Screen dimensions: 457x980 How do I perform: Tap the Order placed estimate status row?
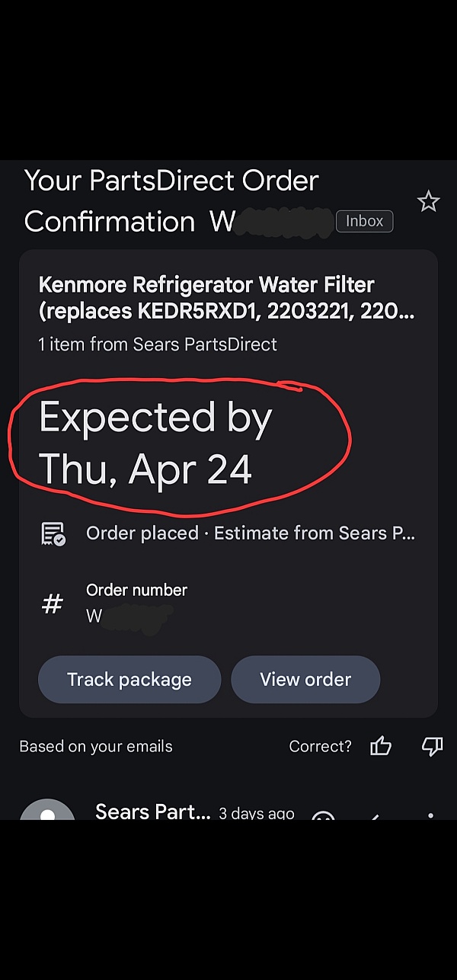pyautogui.click(x=228, y=533)
